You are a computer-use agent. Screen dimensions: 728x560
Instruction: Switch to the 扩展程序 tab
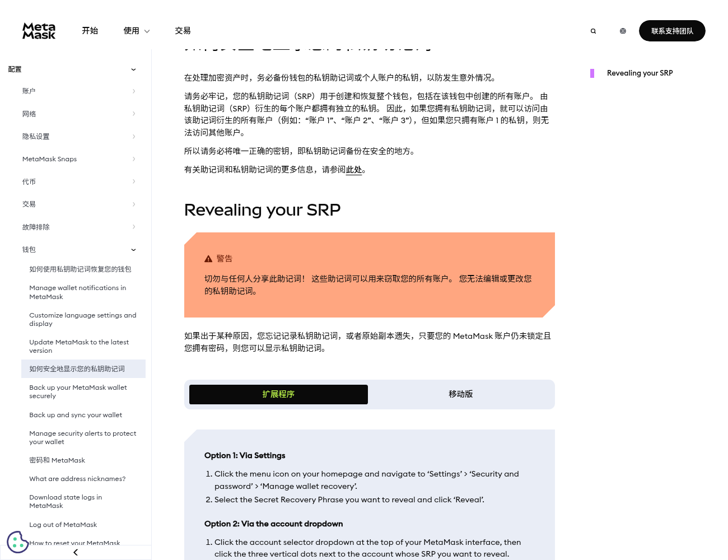click(x=278, y=394)
